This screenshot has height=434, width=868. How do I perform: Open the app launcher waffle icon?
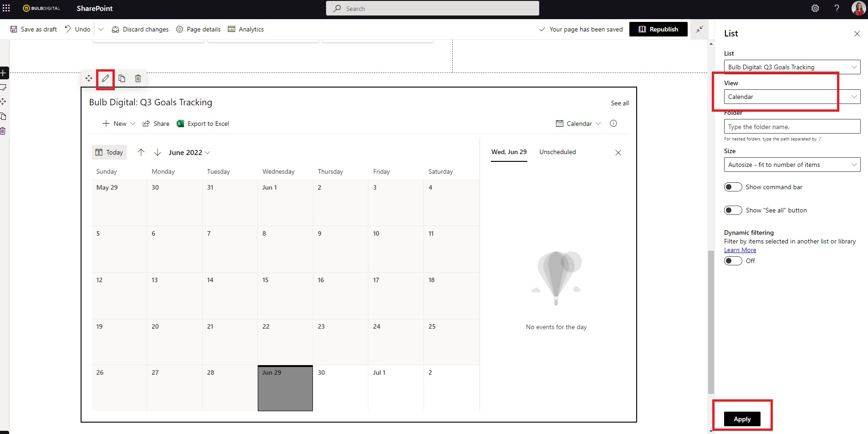(x=6, y=8)
